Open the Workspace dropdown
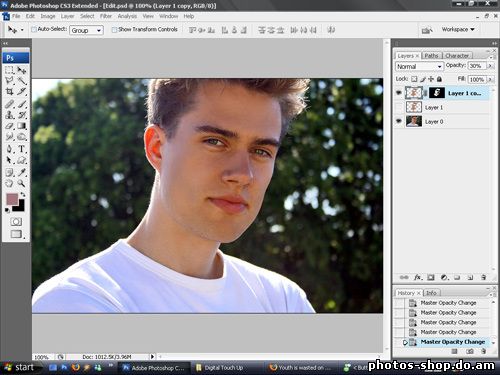Screen dimensions: 500x375 click(x=458, y=29)
